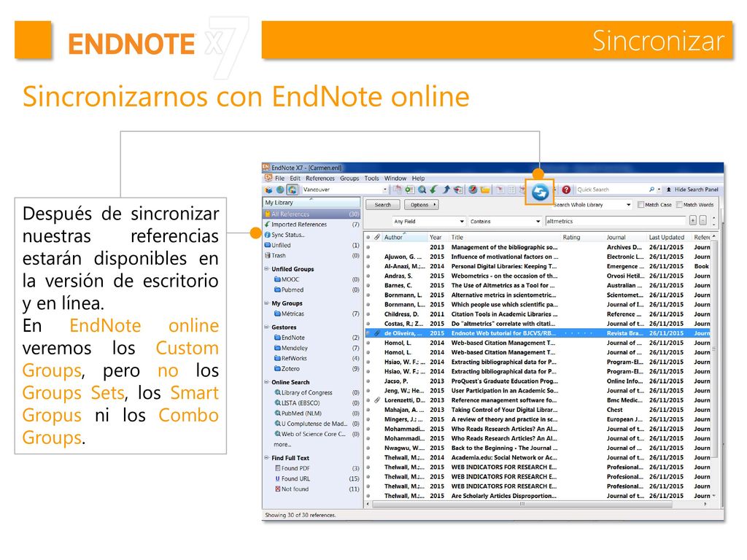Click the Insert Citation toolbar icon

500,190
